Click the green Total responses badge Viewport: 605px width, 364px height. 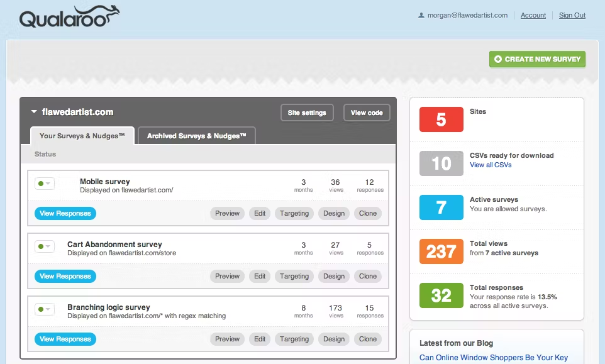tap(441, 295)
